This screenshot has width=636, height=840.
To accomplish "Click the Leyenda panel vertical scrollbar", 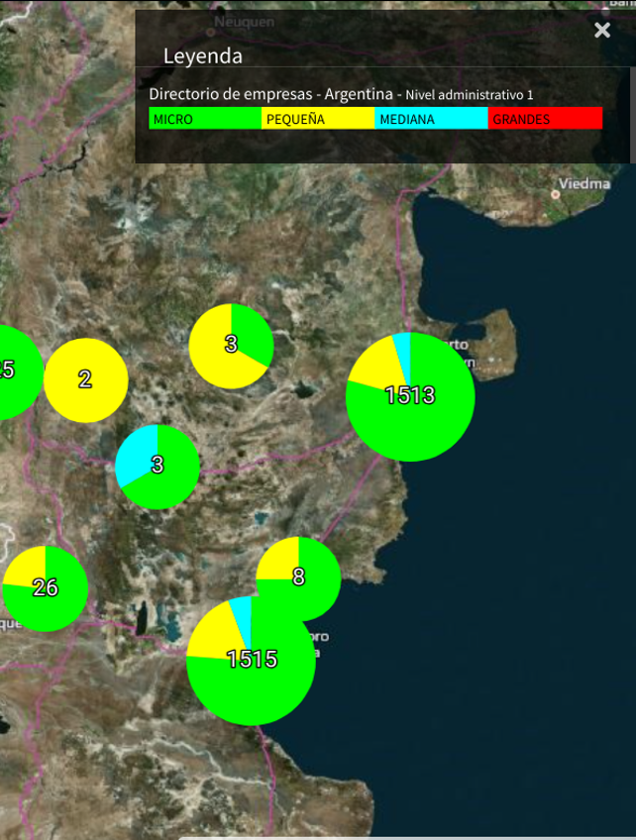I will 633,114.
